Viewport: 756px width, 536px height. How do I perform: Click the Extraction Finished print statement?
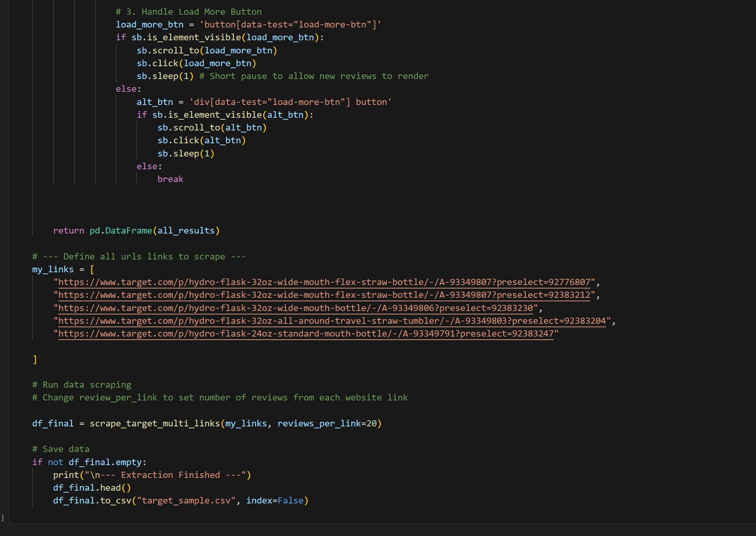point(152,475)
